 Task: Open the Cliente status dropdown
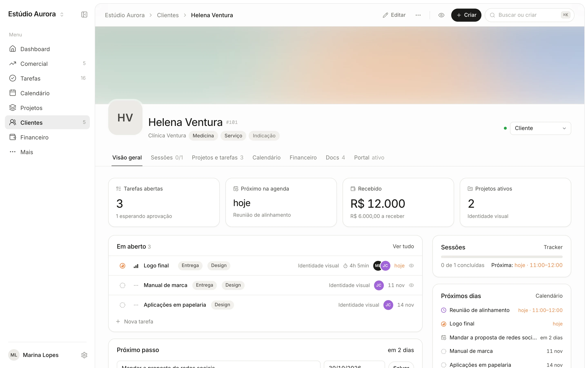point(540,128)
